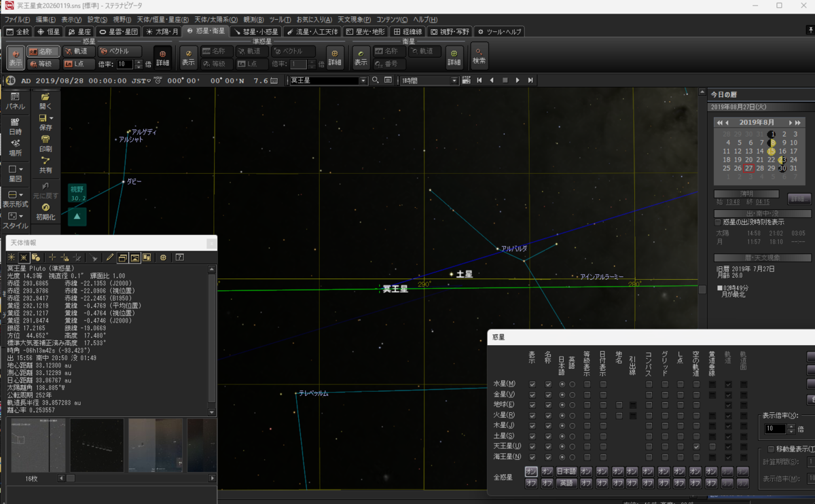Expand スタイル style dropdown
The height and width of the screenshot is (504, 815).
pos(21,216)
